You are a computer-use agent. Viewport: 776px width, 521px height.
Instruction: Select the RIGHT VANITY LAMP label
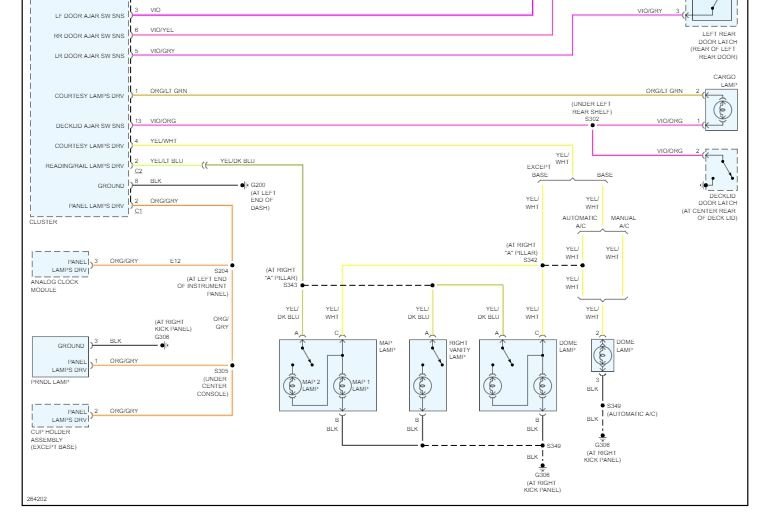click(460, 349)
